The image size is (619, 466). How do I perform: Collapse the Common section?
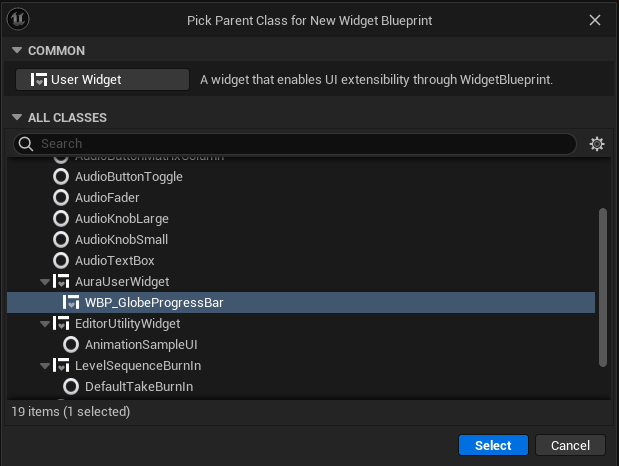[x=16, y=51]
